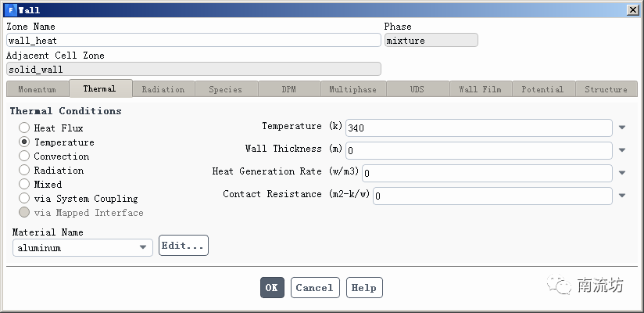Open Wall Thickness dropdown arrow
The width and height of the screenshot is (644, 313).
[622, 150]
